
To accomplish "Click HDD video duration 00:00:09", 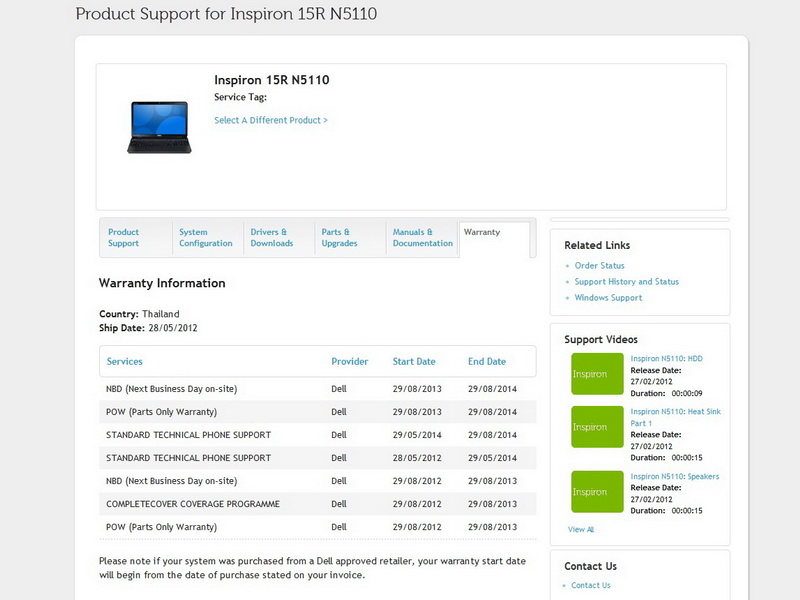I will (687, 393).
